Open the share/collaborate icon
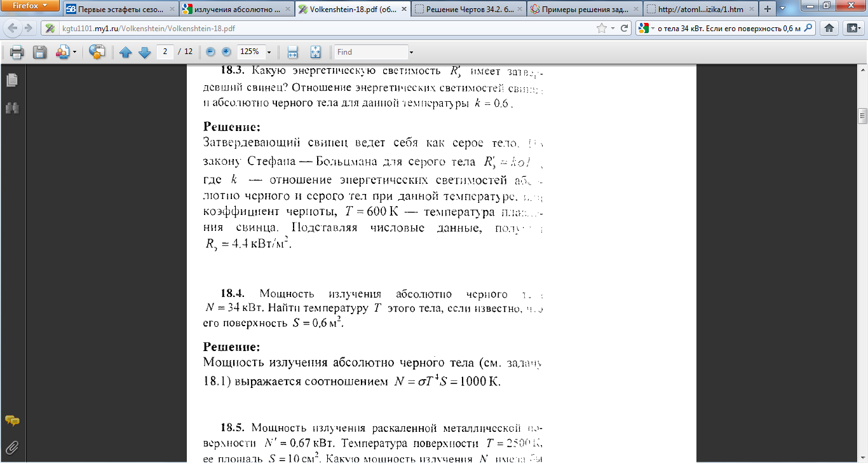Screen dimensions: 868x463 point(62,52)
